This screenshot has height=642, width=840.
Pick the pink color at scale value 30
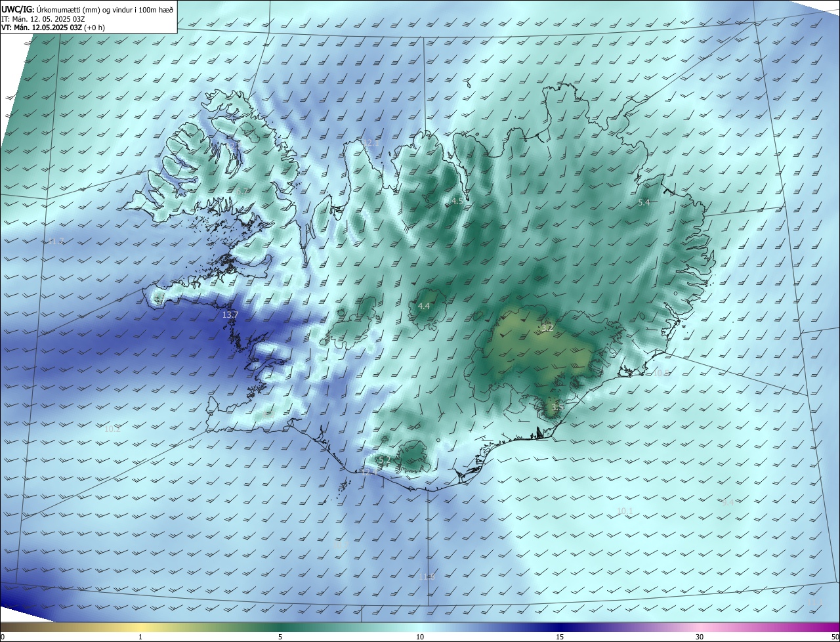pyautogui.click(x=700, y=628)
